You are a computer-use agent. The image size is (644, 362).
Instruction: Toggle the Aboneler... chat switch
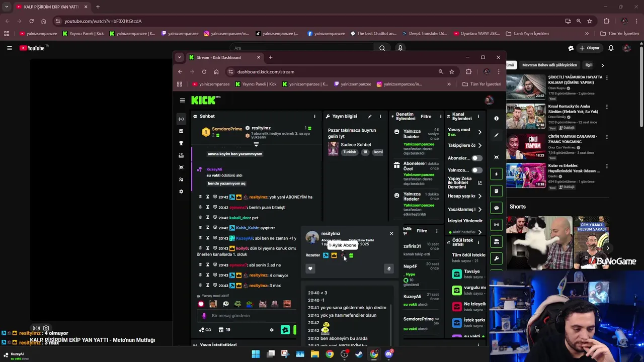pos(476,158)
